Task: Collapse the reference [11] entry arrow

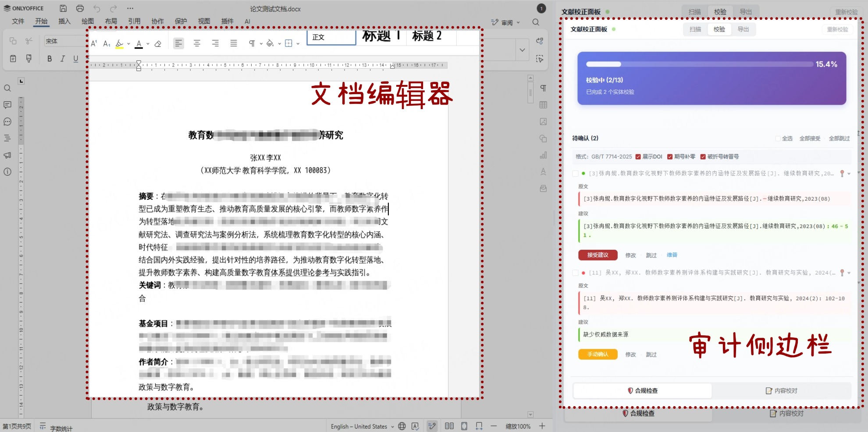Action: 849,273
